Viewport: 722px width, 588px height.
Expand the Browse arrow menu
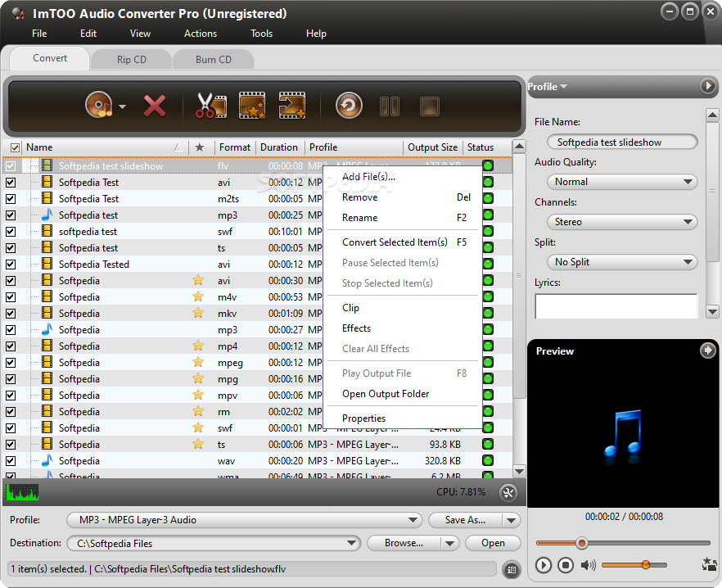(x=450, y=543)
